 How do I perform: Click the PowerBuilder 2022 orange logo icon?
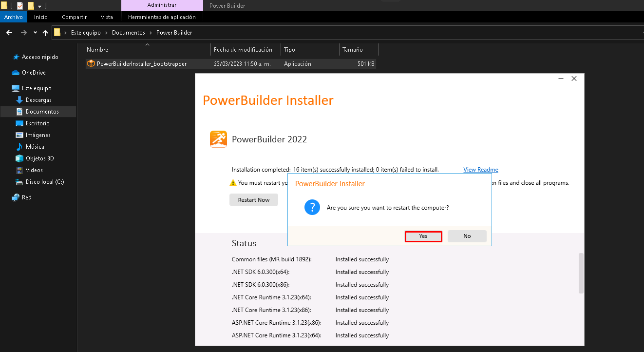coord(218,139)
